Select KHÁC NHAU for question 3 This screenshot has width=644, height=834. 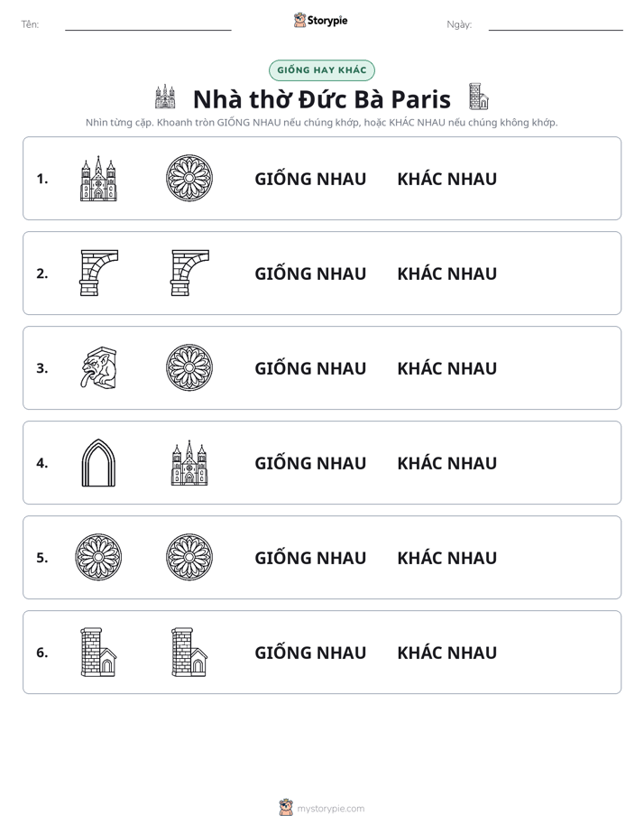pyautogui.click(x=446, y=368)
